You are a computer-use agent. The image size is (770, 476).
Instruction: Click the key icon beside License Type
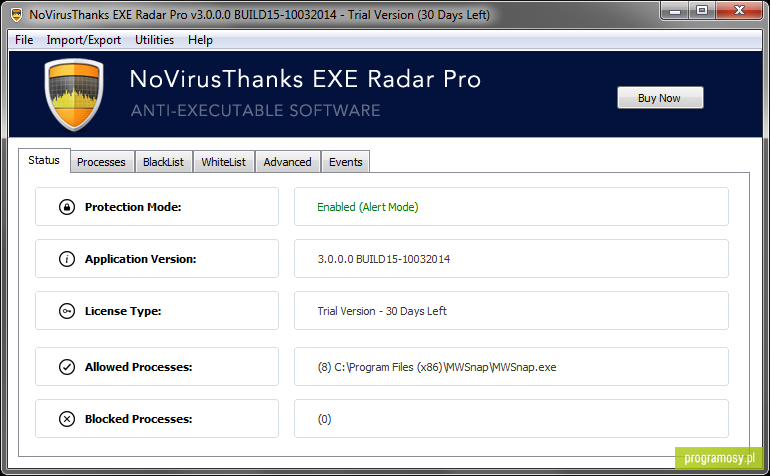[67, 311]
